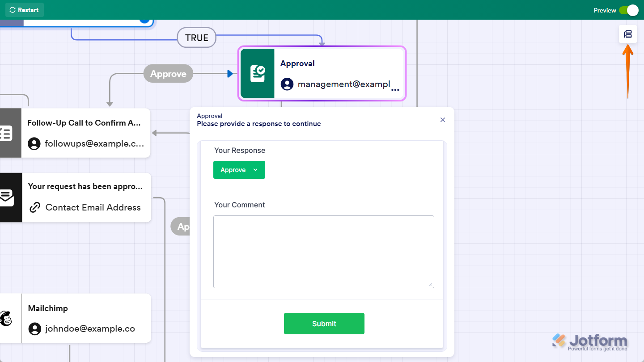644x362 pixels.
Task: Submit the approval response
Action: click(324, 324)
